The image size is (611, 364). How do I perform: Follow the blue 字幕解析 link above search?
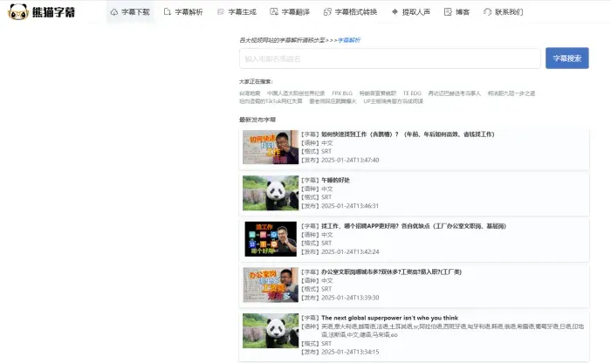(x=349, y=40)
